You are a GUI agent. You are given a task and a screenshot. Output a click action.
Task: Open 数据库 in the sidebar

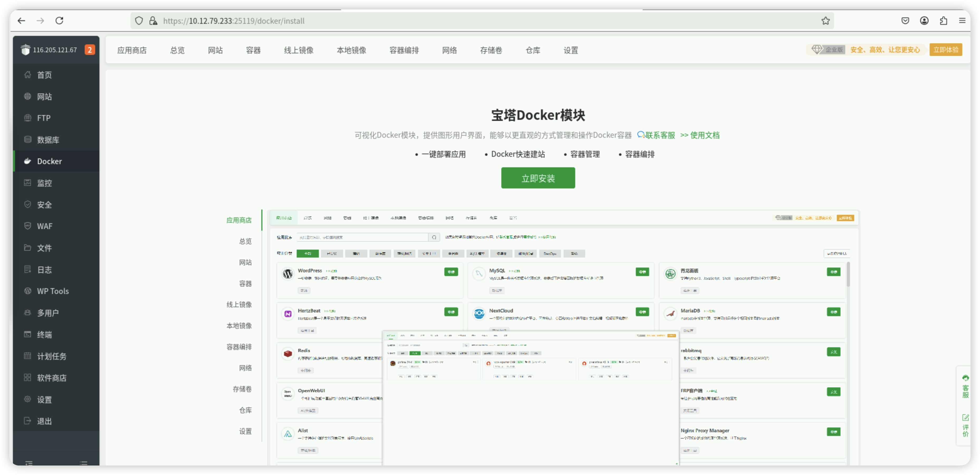56,140
